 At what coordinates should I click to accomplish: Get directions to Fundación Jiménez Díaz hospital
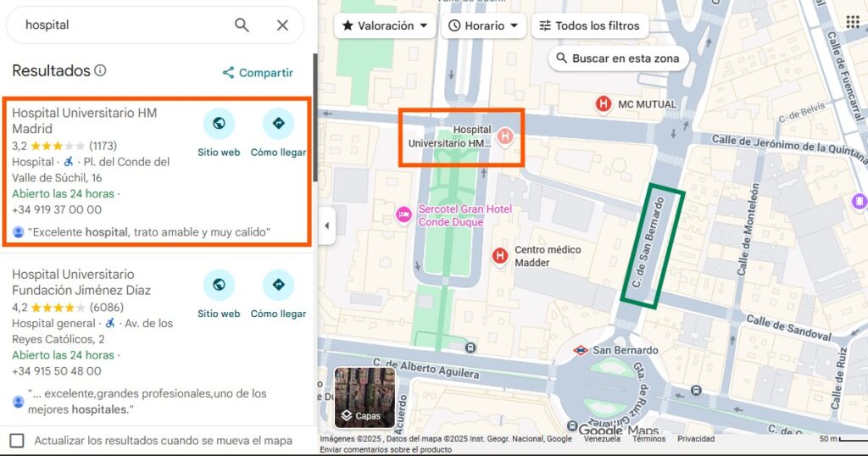(x=278, y=286)
